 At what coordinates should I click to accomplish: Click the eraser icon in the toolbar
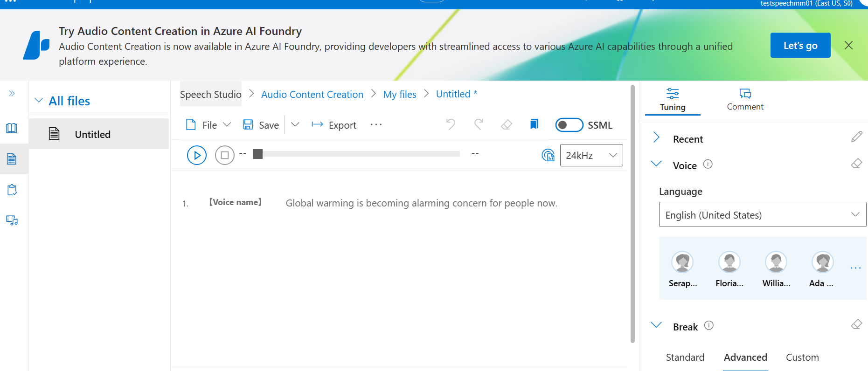pos(507,124)
